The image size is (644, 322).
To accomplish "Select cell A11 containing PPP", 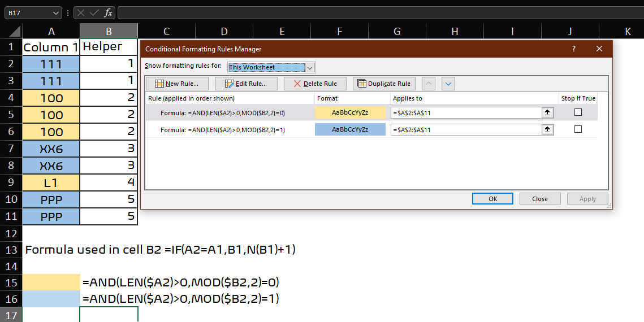I will click(51, 216).
